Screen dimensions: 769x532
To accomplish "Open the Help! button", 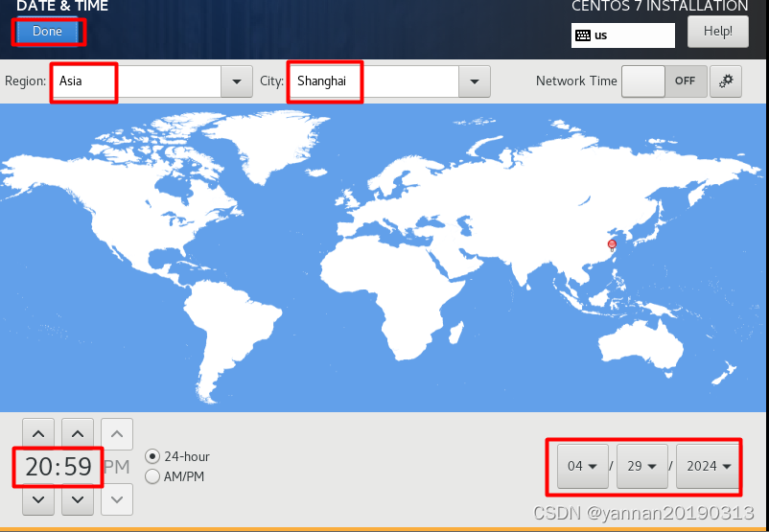I will click(x=717, y=32).
